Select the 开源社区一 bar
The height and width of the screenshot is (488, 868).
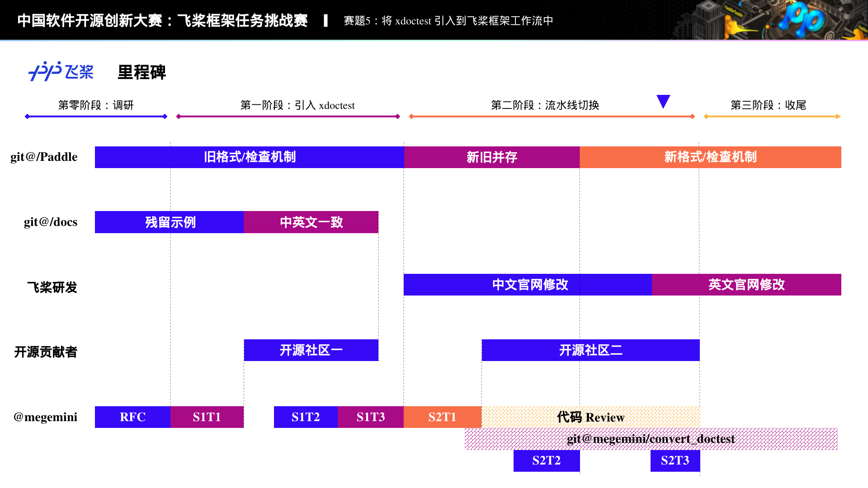311,350
